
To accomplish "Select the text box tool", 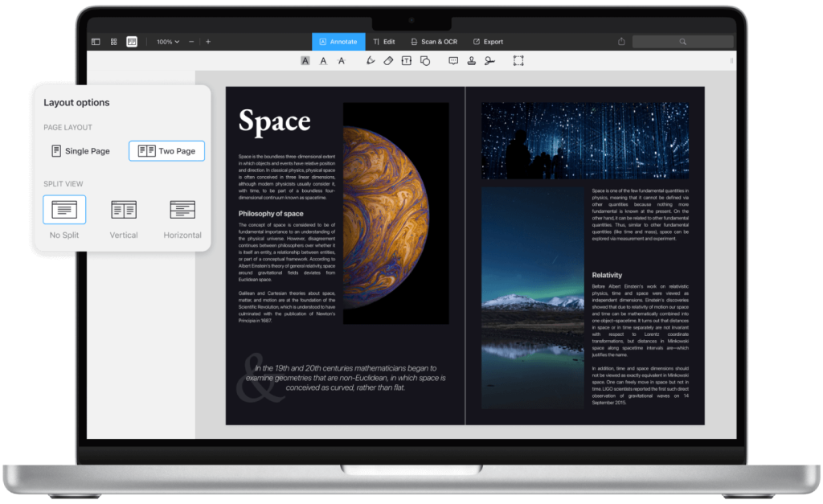I will [406, 61].
